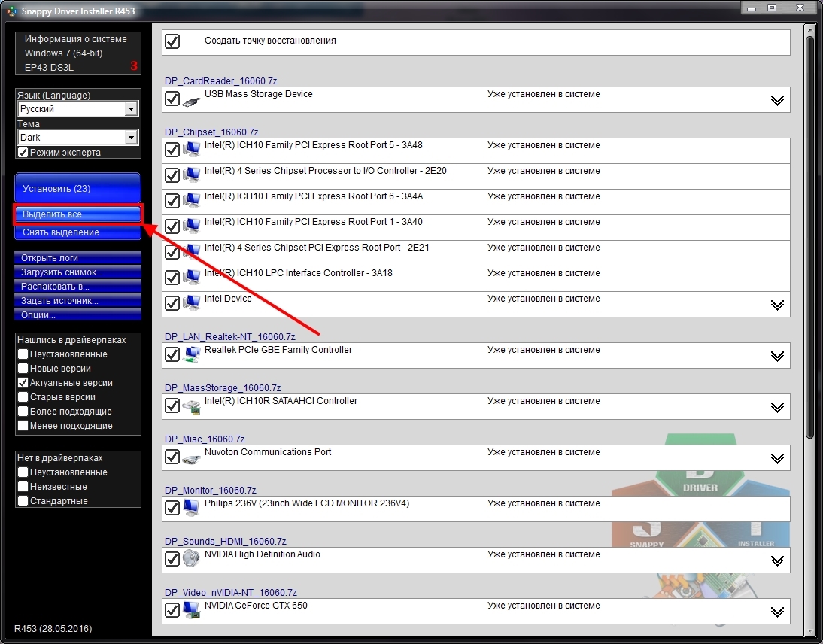This screenshot has height=644, width=823.
Task: Click the NVIDIA GeForce GTX 650 icon
Action: tap(192, 610)
